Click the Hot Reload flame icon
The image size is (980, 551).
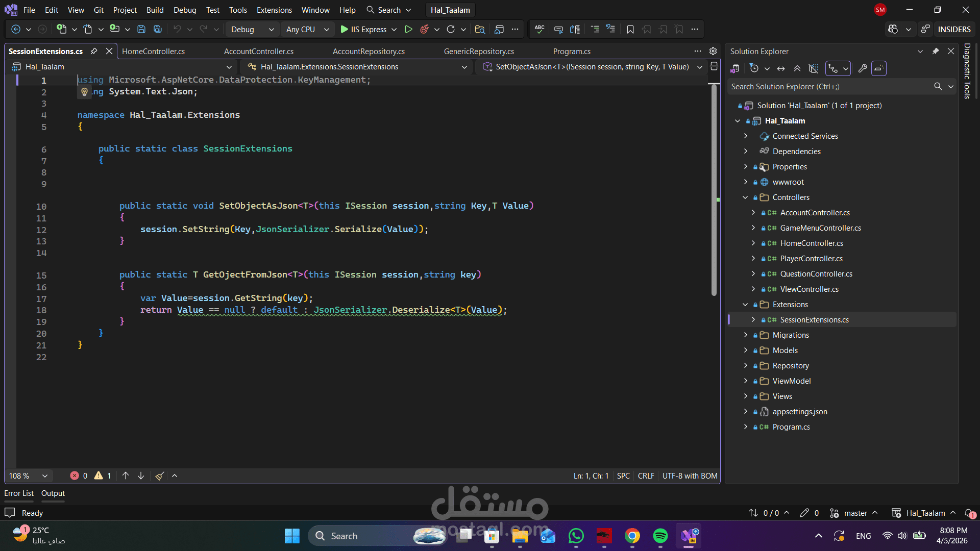[x=424, y=30]
